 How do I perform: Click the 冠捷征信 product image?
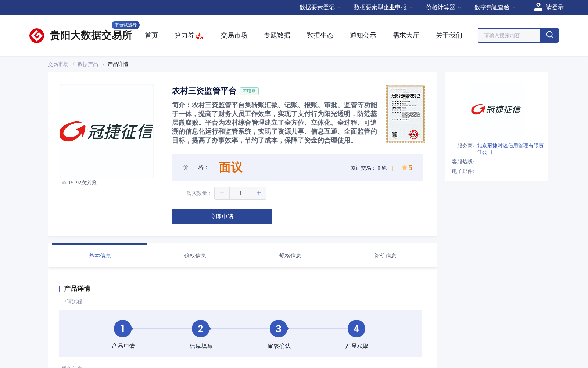pyautogui.click(x=107, y=131)
